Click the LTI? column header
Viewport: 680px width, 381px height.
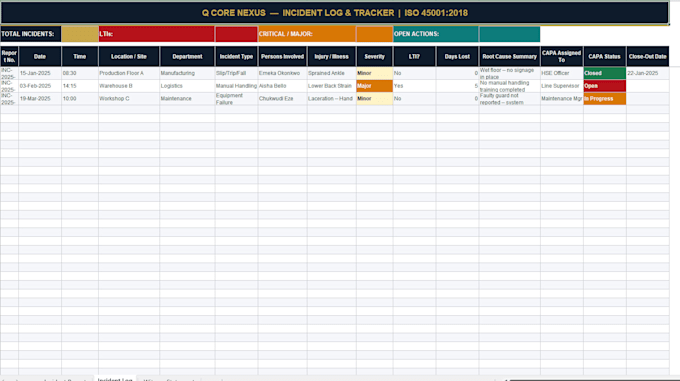[x=415, y=56]
